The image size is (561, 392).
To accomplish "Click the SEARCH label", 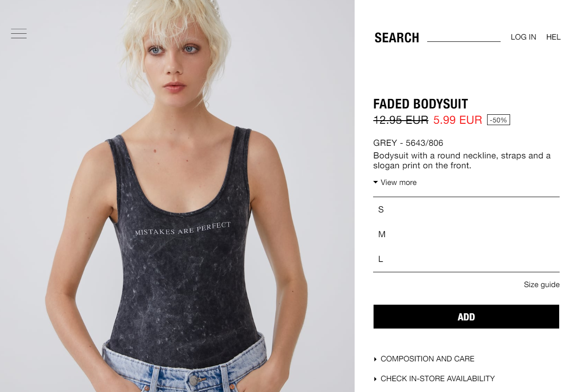I will 397,38.
